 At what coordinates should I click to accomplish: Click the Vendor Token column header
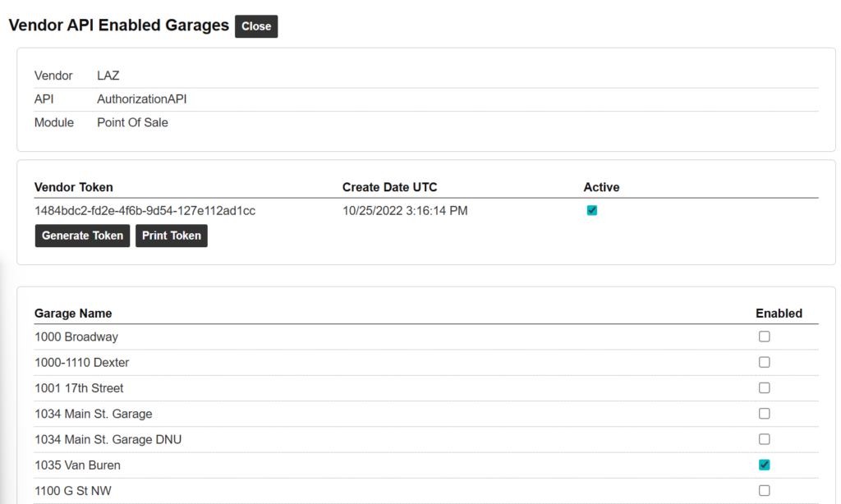(74, 187)
